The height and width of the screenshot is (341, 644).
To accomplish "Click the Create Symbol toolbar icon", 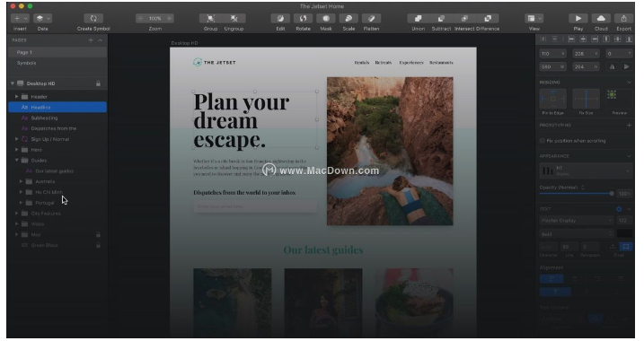I will pos(93,19).
